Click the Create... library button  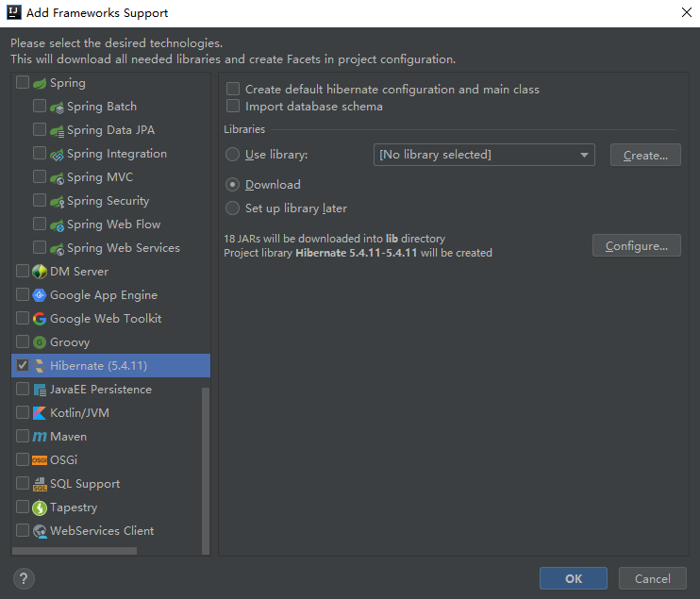point(645,155)
